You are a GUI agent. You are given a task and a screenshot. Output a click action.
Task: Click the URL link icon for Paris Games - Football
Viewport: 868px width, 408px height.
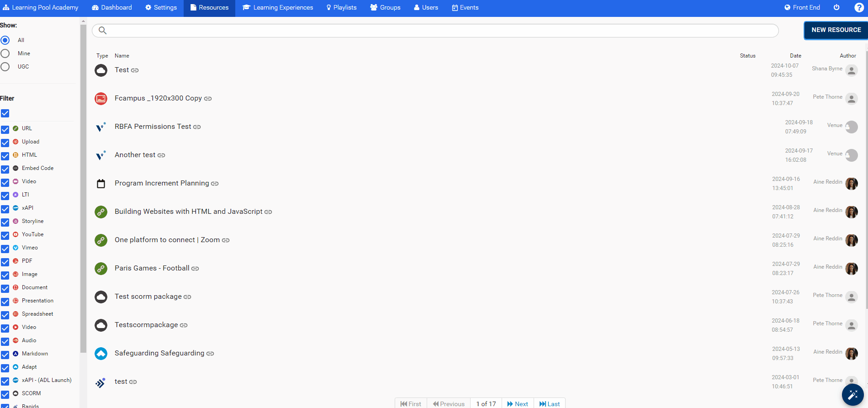pos(101,269)
